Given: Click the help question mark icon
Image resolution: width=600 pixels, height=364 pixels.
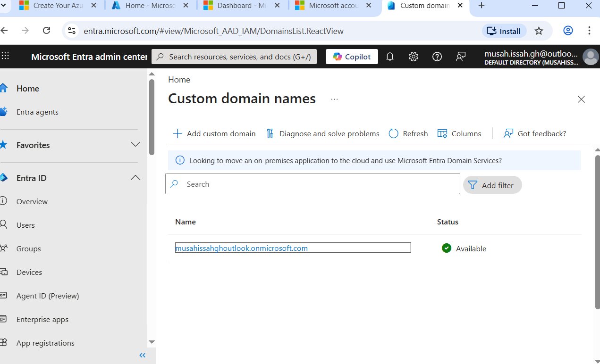Looking at the screenshot, I should (x=437, y=57).
